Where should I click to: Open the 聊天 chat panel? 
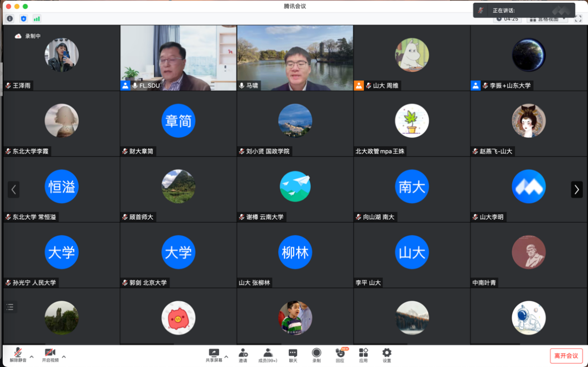tap(293, 354)
